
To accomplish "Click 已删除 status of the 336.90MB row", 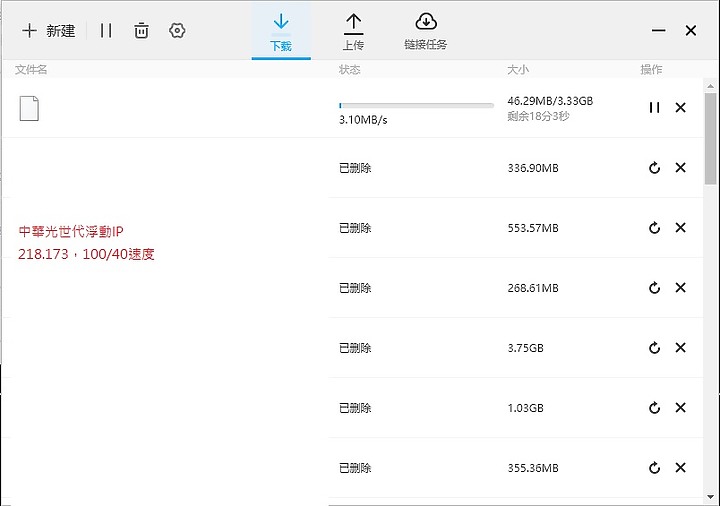I will (355, 168).
